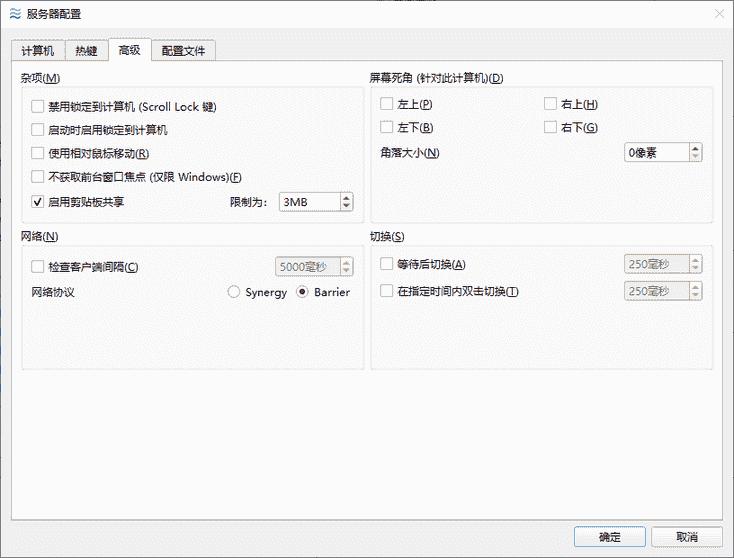The height and width of the screenshot is (558, 734).
Task: Click the 5000毫秒 interval field
Action: pyautogui.click(x=308, y=266)
